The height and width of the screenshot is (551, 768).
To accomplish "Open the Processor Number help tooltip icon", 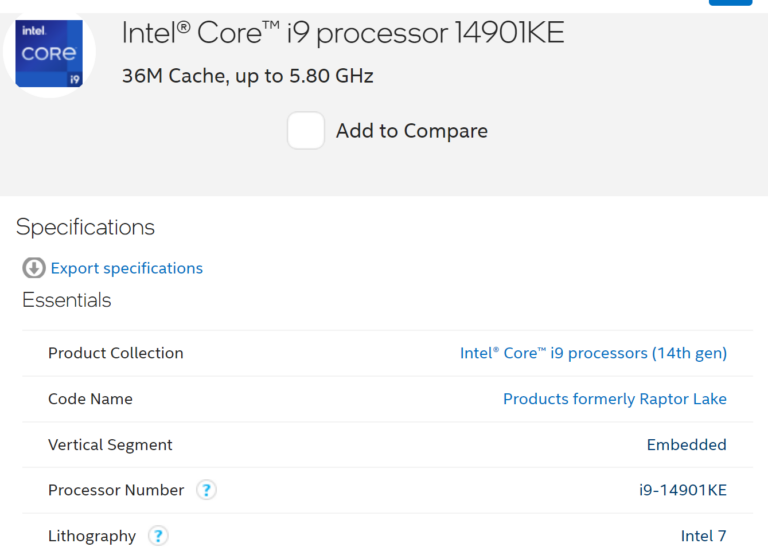I will point(206,490).
